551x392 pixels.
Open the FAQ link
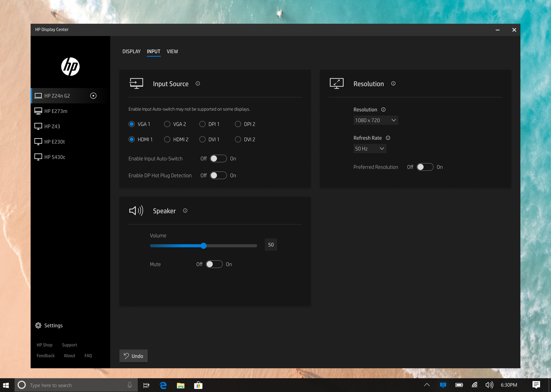(88, 356)
